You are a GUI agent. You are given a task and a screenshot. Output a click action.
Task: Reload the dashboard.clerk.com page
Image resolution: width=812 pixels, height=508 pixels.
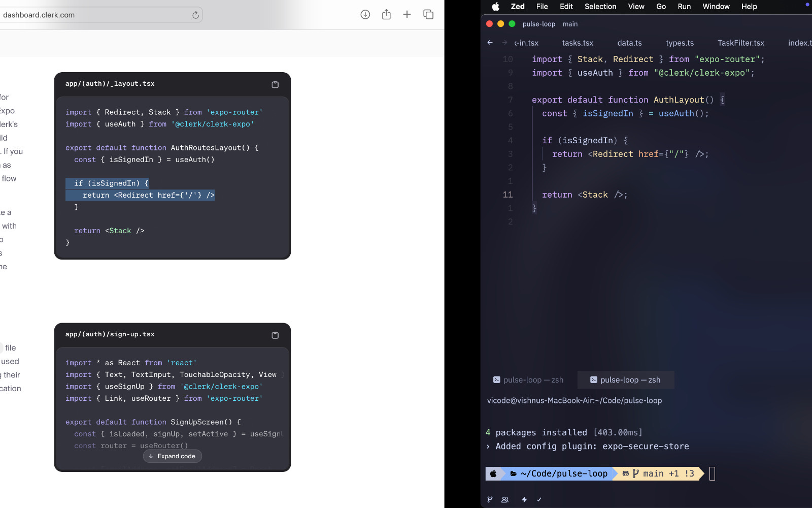195,15
